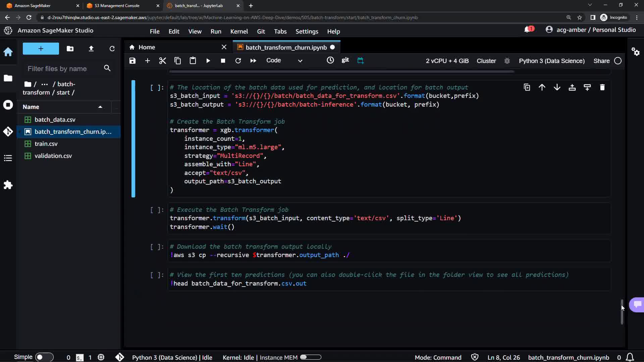
Task: Open the Python 3 (Data Science) kernel selector
Action: pyautogui.click(x=551, y=61)
